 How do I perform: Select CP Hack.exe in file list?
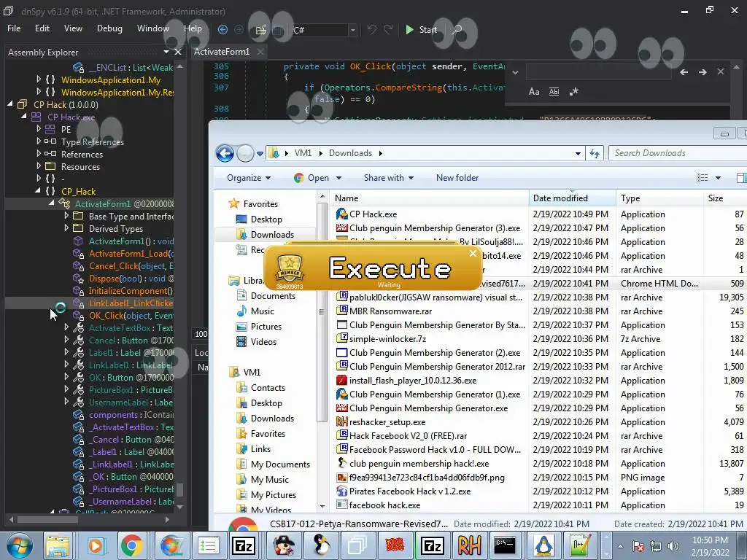click(373, 214)
